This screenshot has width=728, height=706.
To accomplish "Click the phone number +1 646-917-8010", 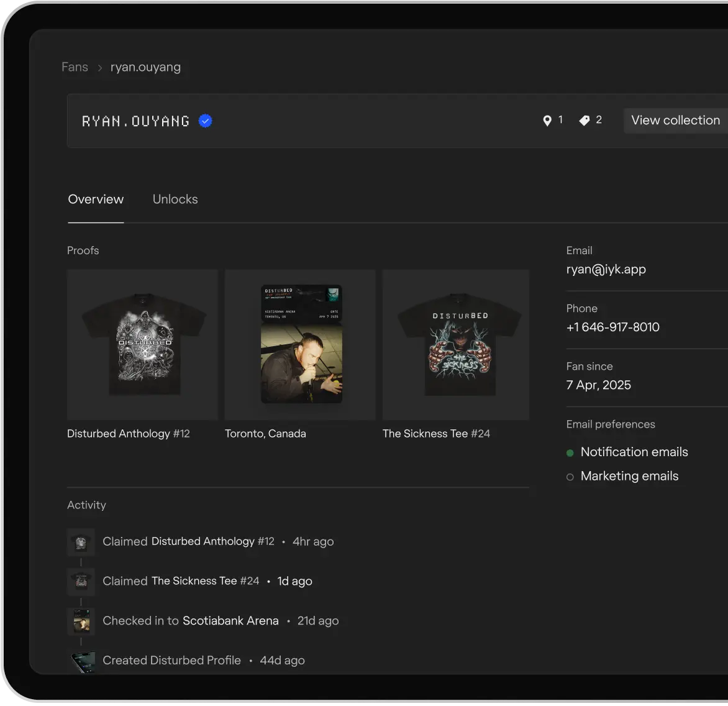I will pos(613,327).
